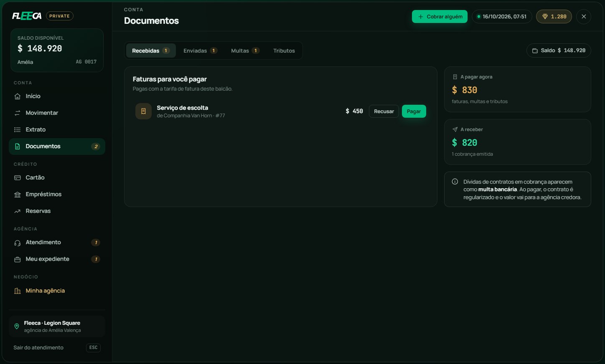Click the info icon in the contract debts note
This screenshot has width=605, height=364.
click(455, 182)
